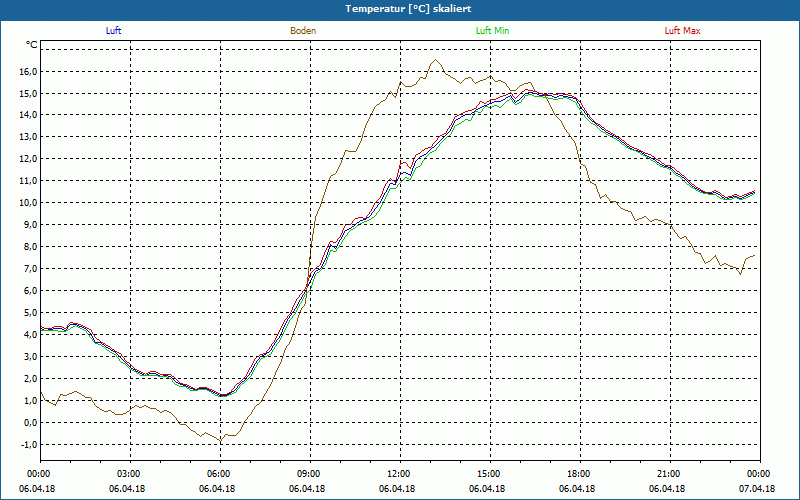Click the 'Luft Max' legend label
The image size is (800, 500).
pos(682,31)
